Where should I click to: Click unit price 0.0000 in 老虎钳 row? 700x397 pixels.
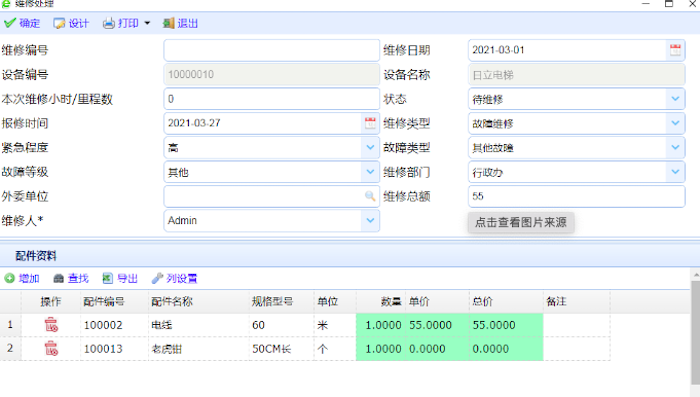pyautogui.click(x=437, y=349)
